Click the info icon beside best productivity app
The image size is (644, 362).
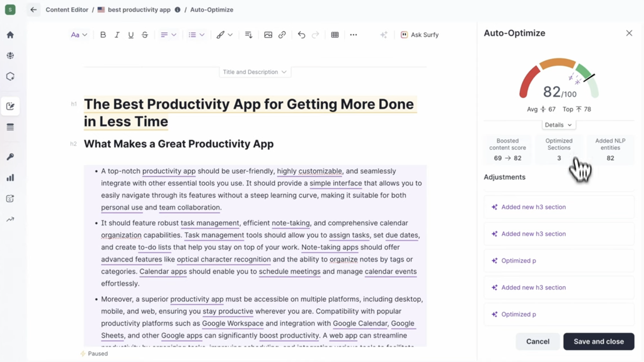pos(178,10)
